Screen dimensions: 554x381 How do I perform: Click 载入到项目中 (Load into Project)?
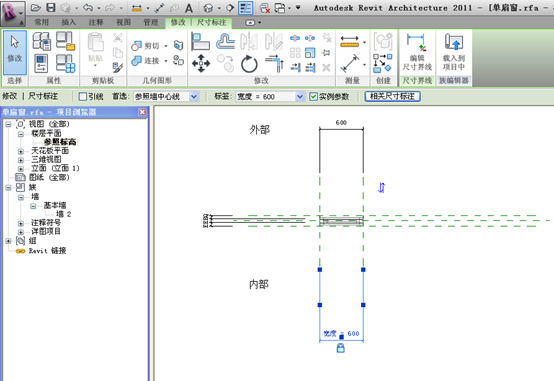pyautogui.click(x=454, y=52)
